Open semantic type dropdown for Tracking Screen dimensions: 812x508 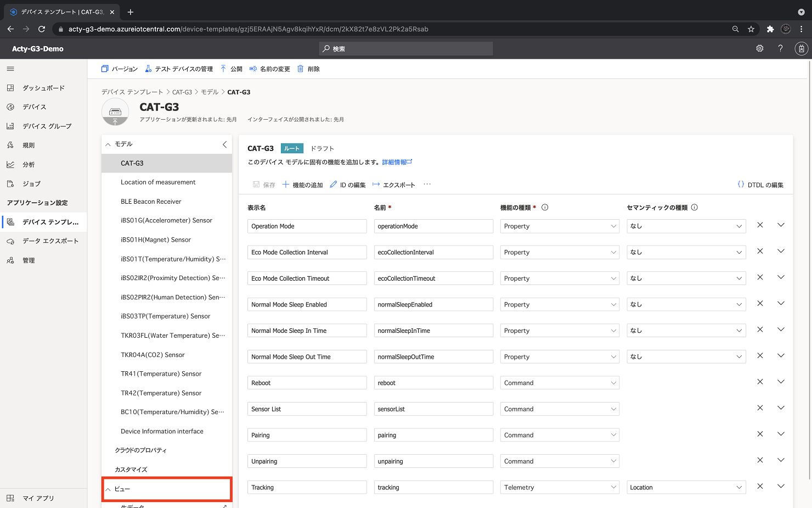(686, 488)
